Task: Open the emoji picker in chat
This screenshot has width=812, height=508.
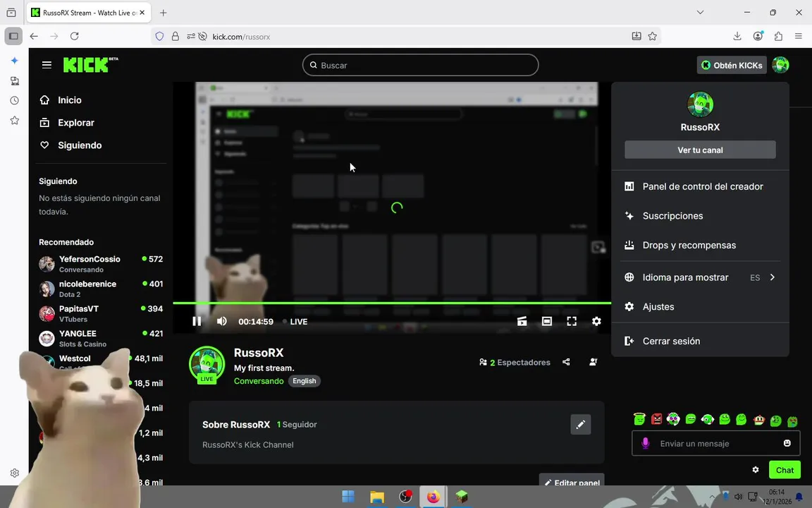Action: tap(787, 443)
